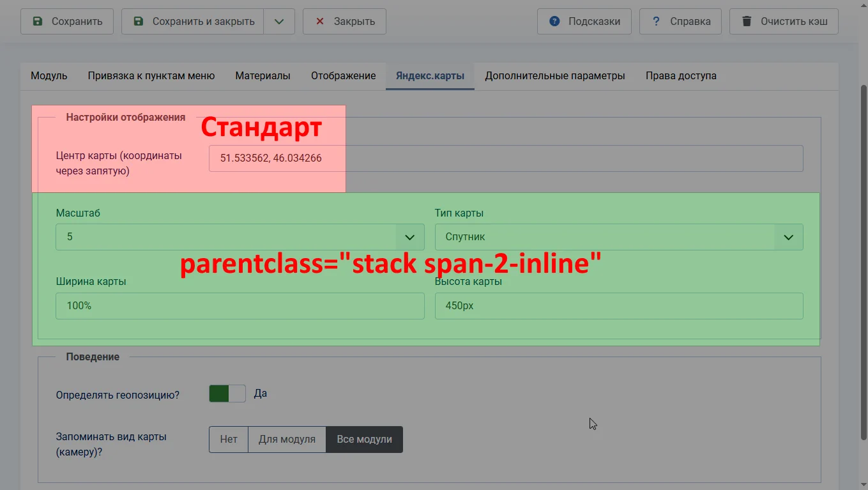Choose Все модули camera memory option

pyautogui.click(x=364, y=440)
